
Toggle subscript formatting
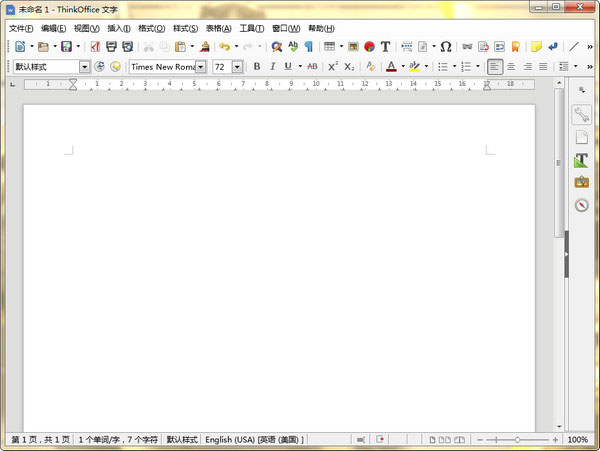point(349,67)
